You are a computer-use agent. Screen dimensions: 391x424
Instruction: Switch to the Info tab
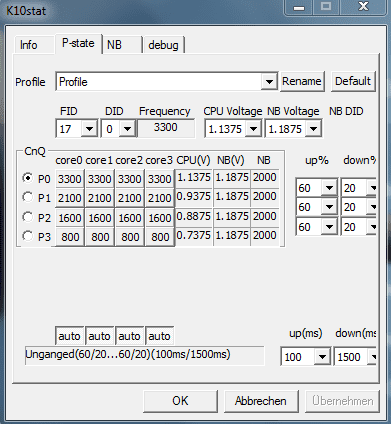click(x=34, y=45)
